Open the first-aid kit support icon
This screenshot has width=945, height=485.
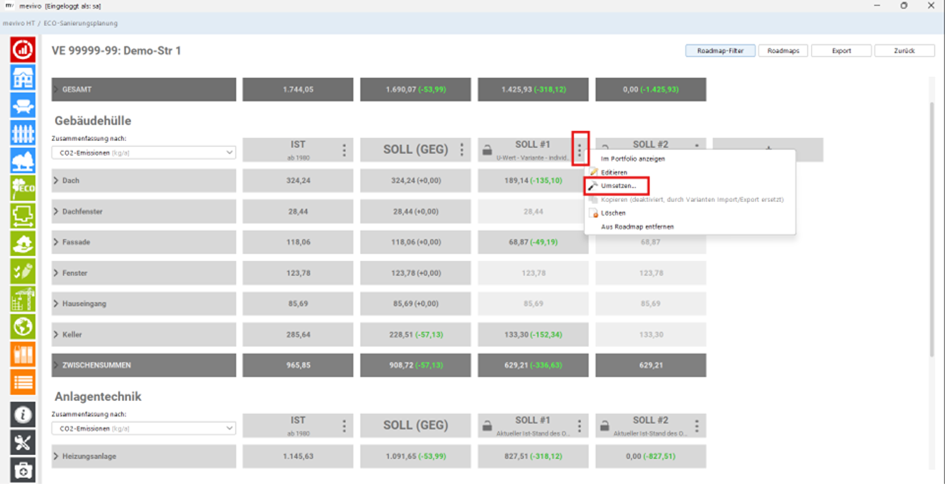pyautogui.click(x=24, y=471)
